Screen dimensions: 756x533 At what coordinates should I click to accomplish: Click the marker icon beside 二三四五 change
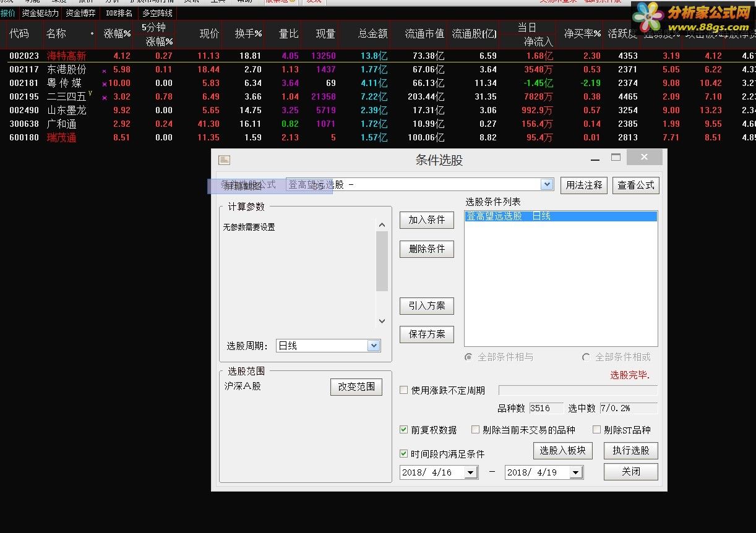click(105, 98)
